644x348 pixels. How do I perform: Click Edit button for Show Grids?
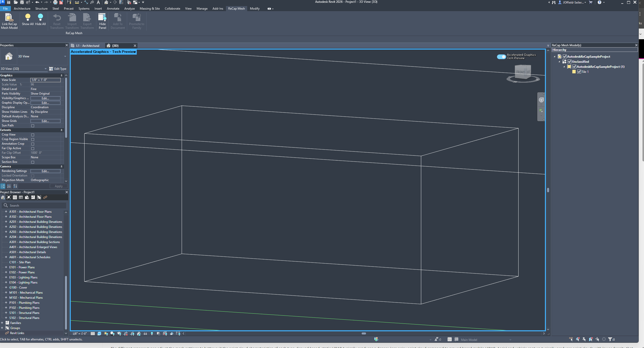pyautogui.click(x=45, y=121)
